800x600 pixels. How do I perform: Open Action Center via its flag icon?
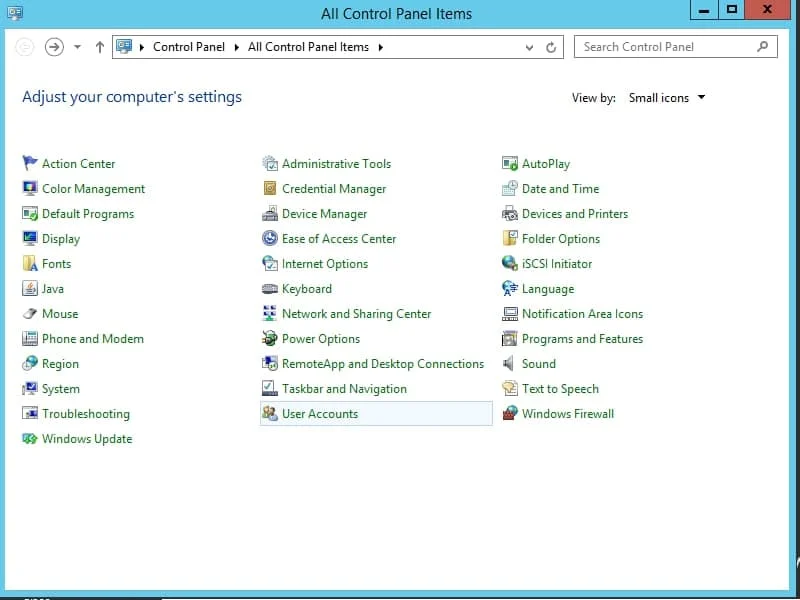30,163
